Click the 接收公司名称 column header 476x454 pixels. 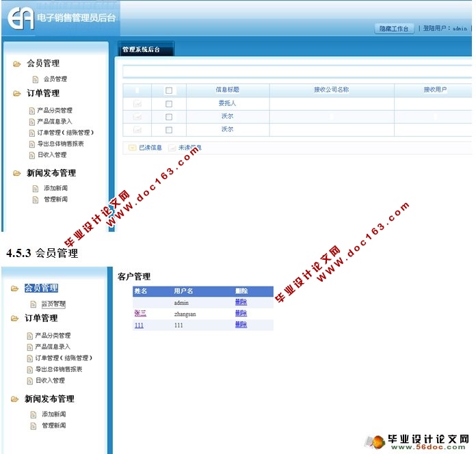click(331, 90)
